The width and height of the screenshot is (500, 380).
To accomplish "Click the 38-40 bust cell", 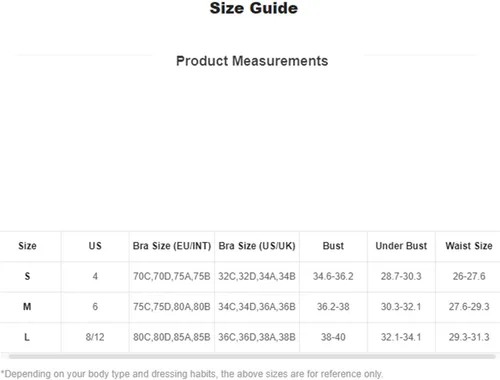I will coord(333,337).
